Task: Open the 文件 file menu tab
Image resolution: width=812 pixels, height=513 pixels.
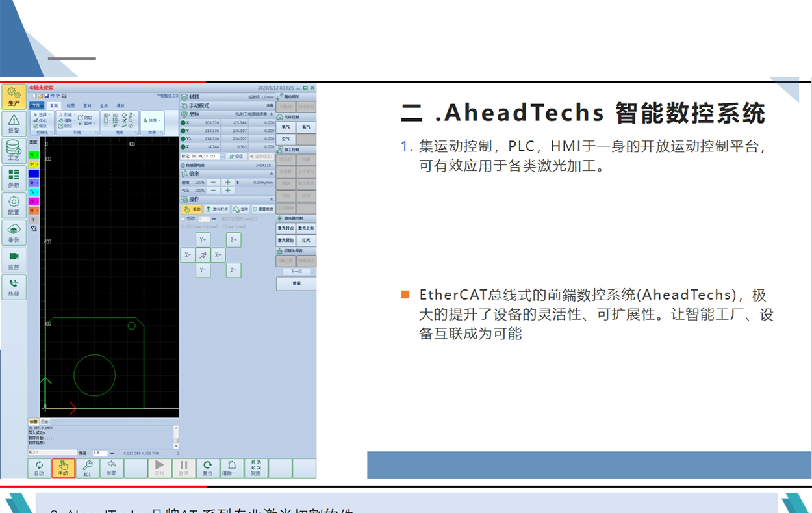Action: pyautogui.click(x=36, y=105)
